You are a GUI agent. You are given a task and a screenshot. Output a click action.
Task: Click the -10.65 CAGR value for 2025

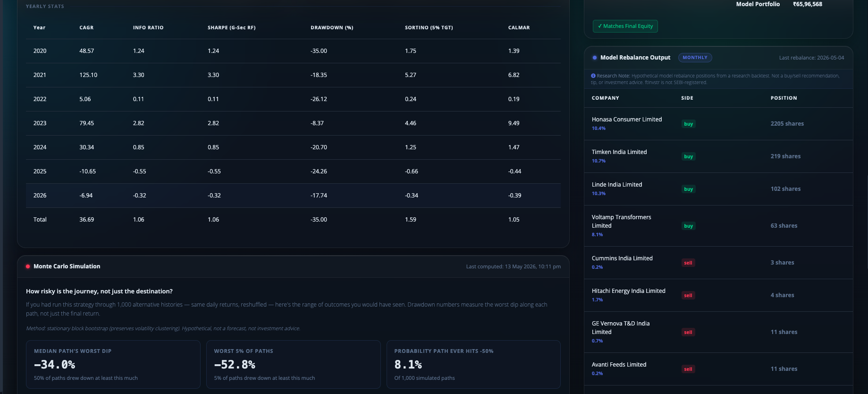(x=88, y=171)
